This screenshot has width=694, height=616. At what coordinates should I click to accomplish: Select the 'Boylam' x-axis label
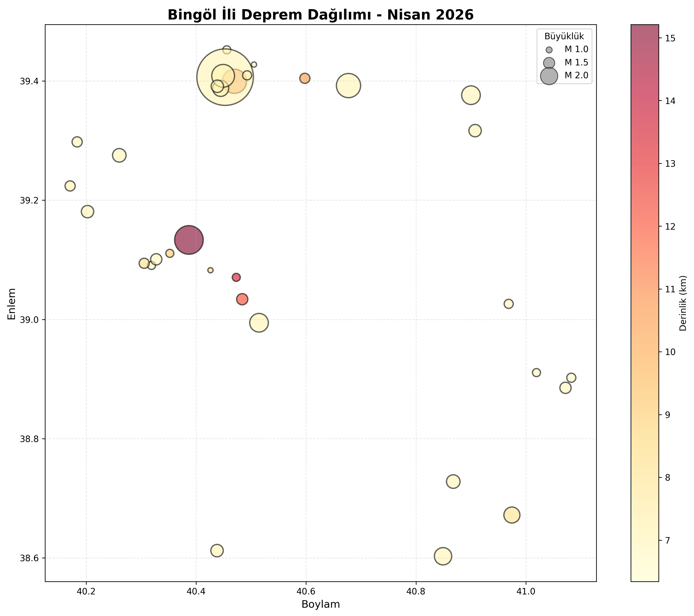point(321,604)
